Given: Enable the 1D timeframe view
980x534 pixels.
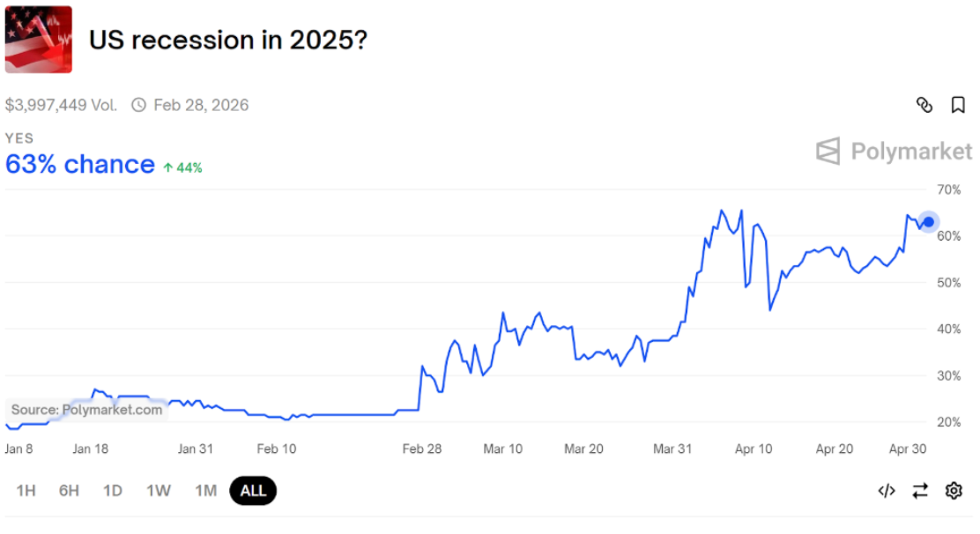Looking at the screenshot, I should (112, 491).
